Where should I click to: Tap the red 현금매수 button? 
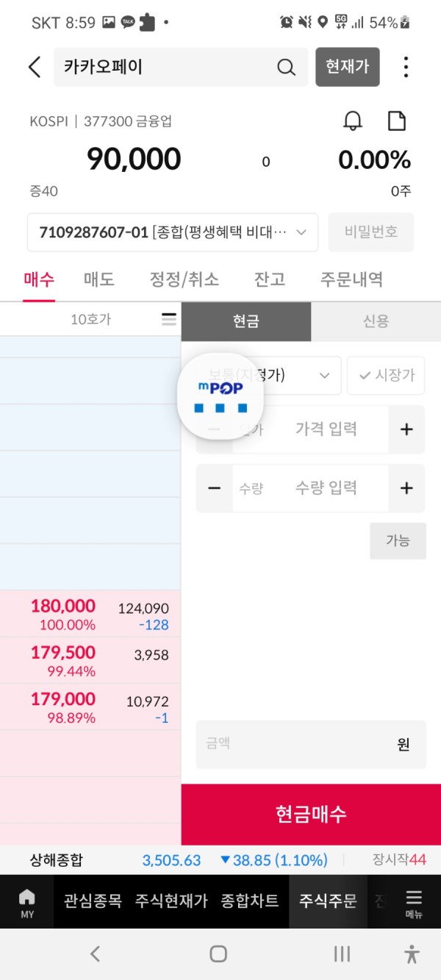coord(311,814)
